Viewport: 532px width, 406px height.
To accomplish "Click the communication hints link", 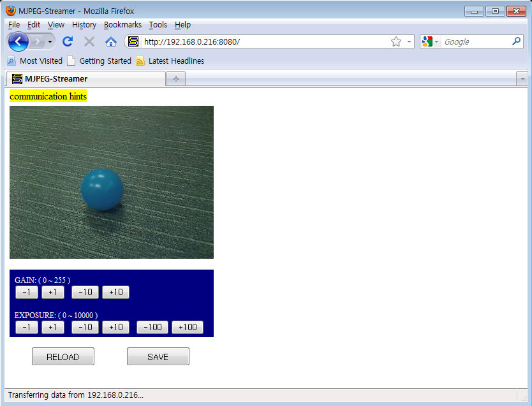I will (48, 96).
